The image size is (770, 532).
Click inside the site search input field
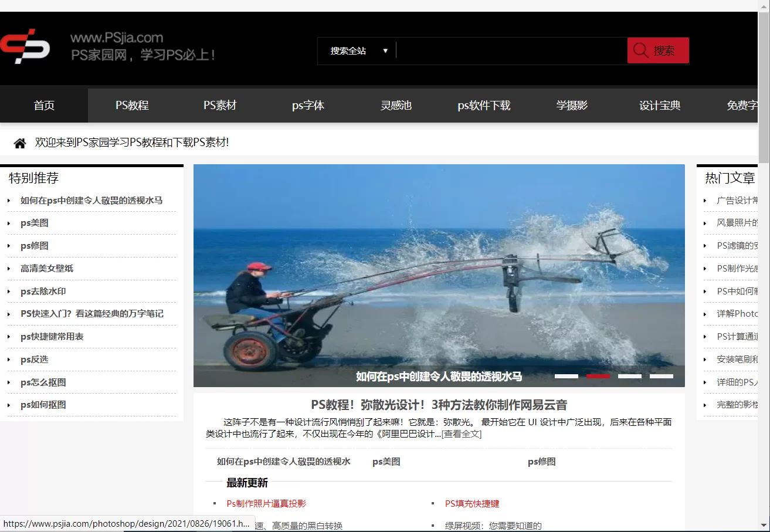tap(510, 50)
